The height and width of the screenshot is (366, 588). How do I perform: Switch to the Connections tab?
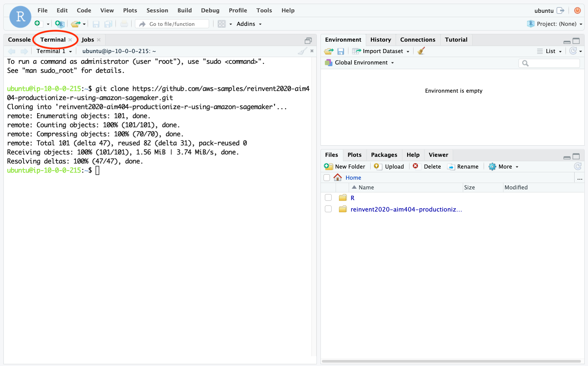tap(418, 40)
